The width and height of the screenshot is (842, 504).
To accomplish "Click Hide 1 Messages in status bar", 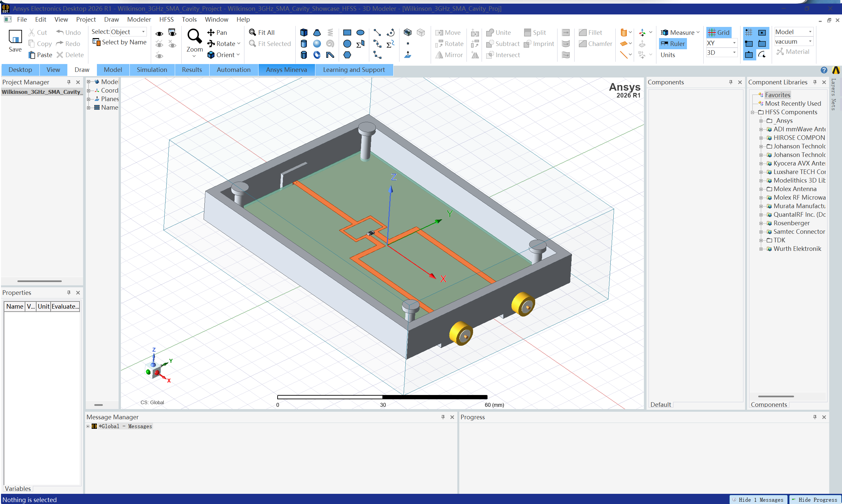I will coord(758,500).
